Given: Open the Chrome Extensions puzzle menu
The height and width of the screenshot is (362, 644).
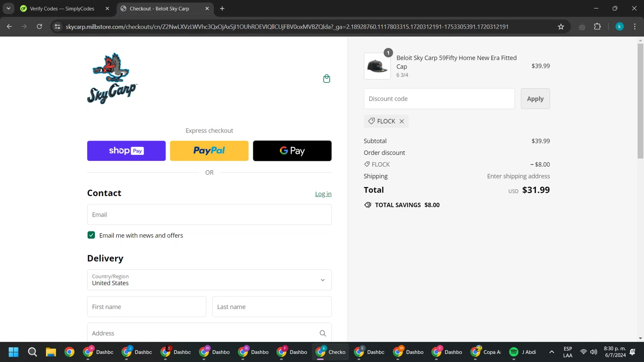Looking at the screenshot, I should pyautogui.click(x=597, y=27).
